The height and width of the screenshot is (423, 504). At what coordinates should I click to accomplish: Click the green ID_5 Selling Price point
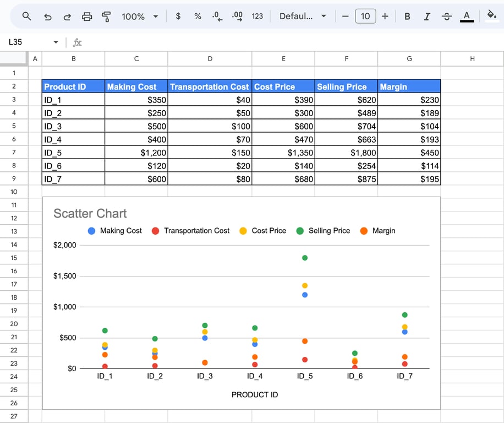305,258
